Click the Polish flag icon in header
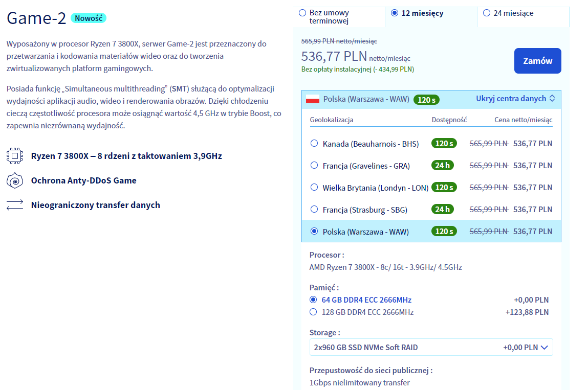 tap(312, 99)
